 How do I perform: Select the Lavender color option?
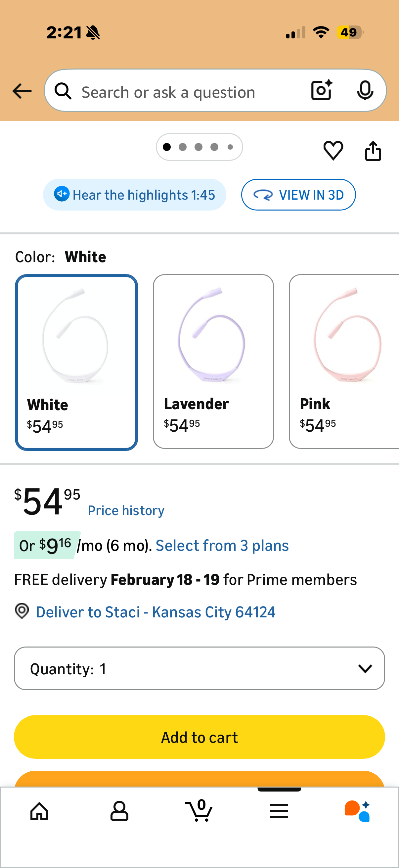pyautogui.click(x=213, y=361)
